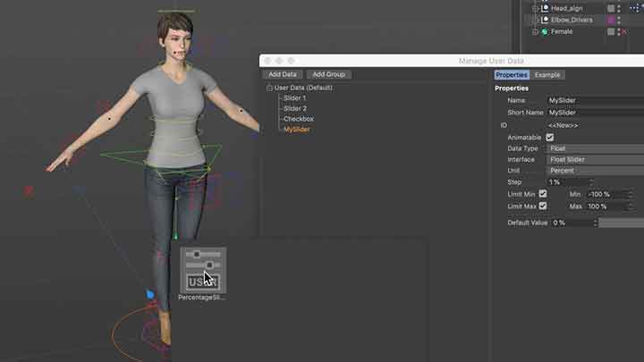Collapse the User Data (Default) group
Viewport: 644px width, 362px height.
click(x=269, y=88)
